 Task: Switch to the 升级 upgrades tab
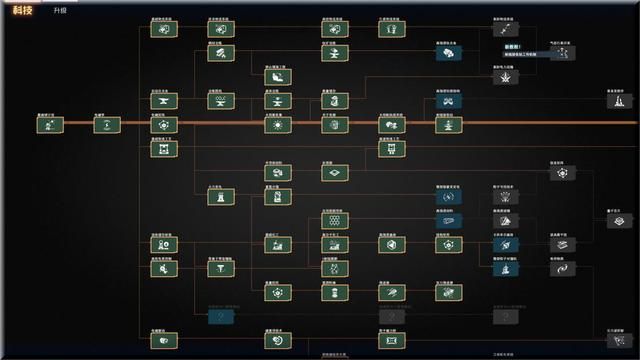[60, 11]
